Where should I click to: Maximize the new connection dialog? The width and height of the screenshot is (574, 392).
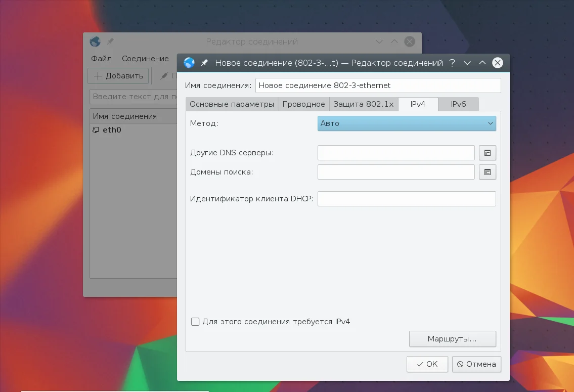coord(482,63)
